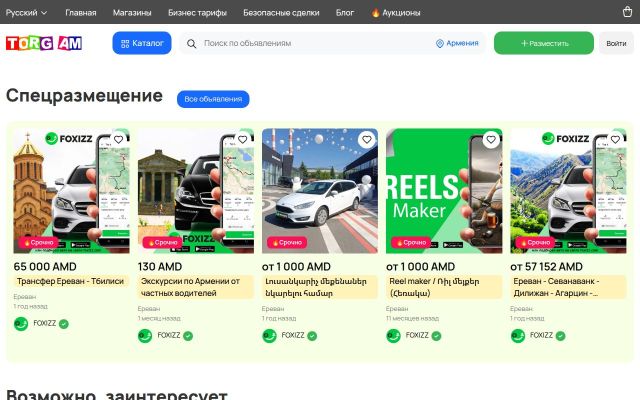Click Срочно badge on the Reels Maker image

[411, 242]
